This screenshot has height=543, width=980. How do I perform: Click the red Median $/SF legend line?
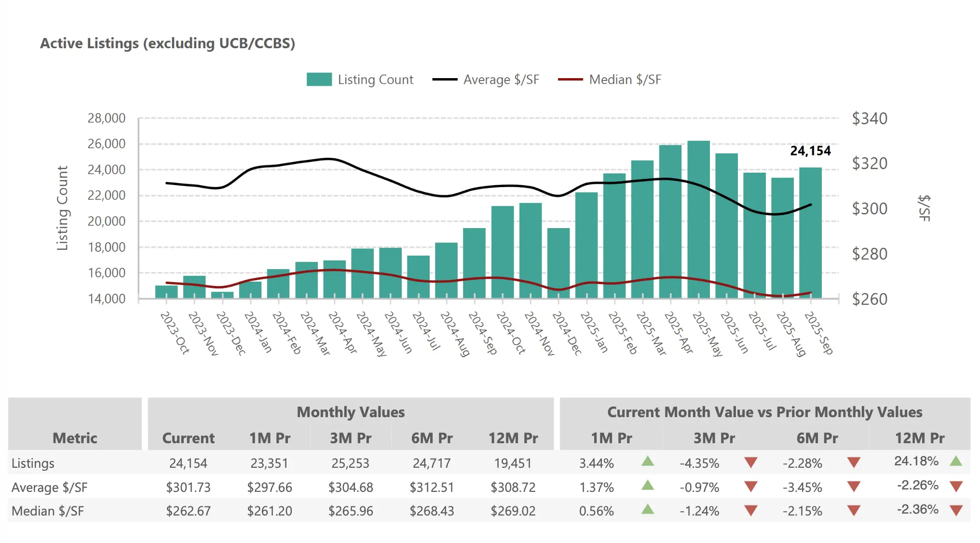click(570, 80)
